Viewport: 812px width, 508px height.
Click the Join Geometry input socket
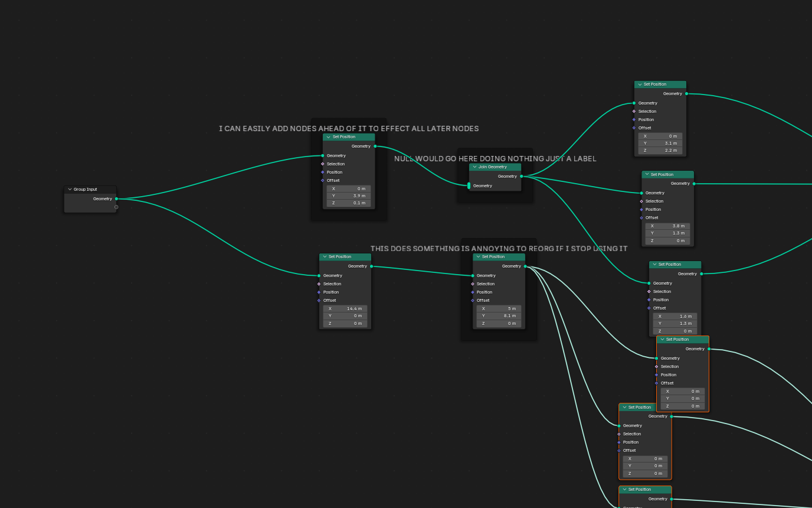point(469,186)
